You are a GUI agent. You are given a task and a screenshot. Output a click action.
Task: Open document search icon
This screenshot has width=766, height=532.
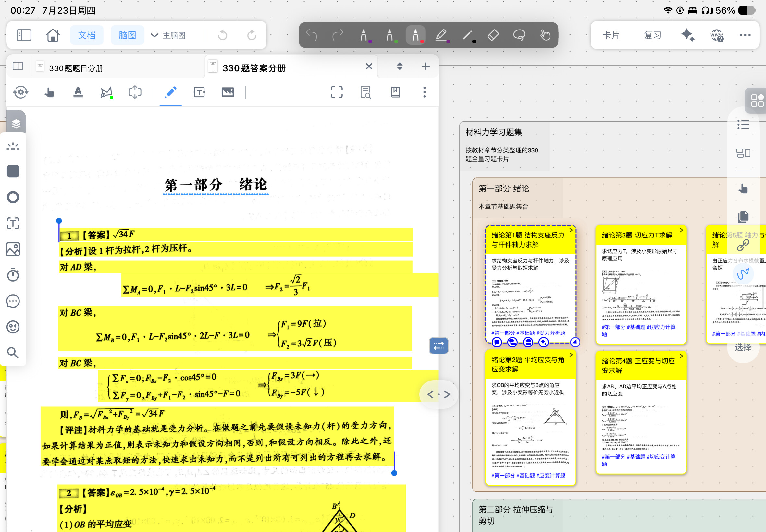tap(365, 92)
